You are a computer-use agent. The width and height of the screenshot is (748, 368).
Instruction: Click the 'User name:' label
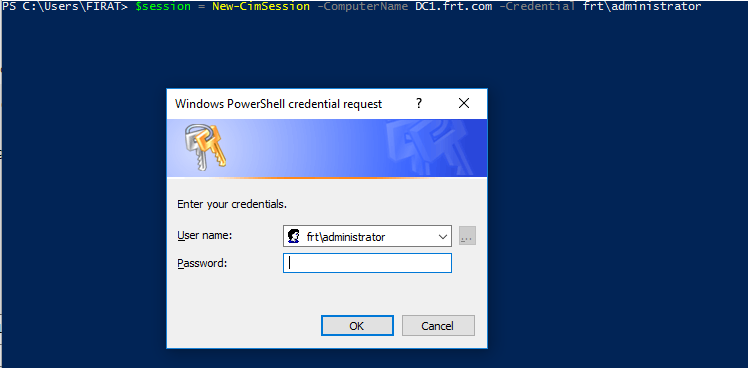point(204,235)
